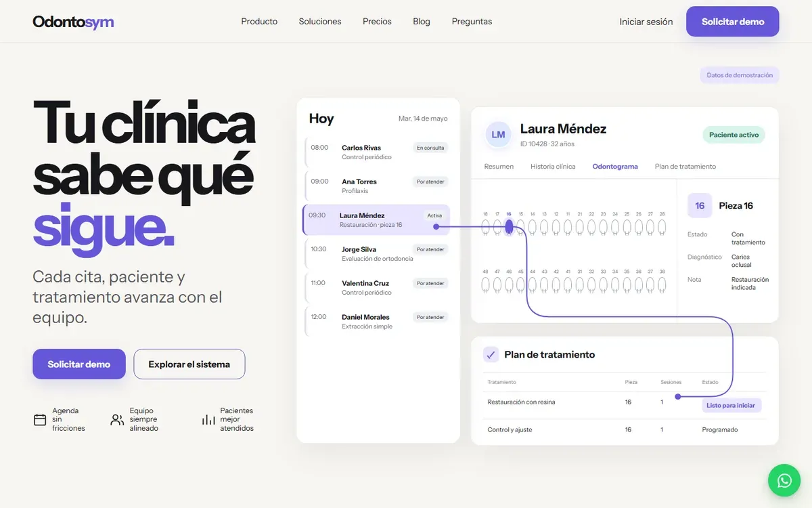
Task: Switch to the Historia clínica tab
Action: [x=553, y=167]
